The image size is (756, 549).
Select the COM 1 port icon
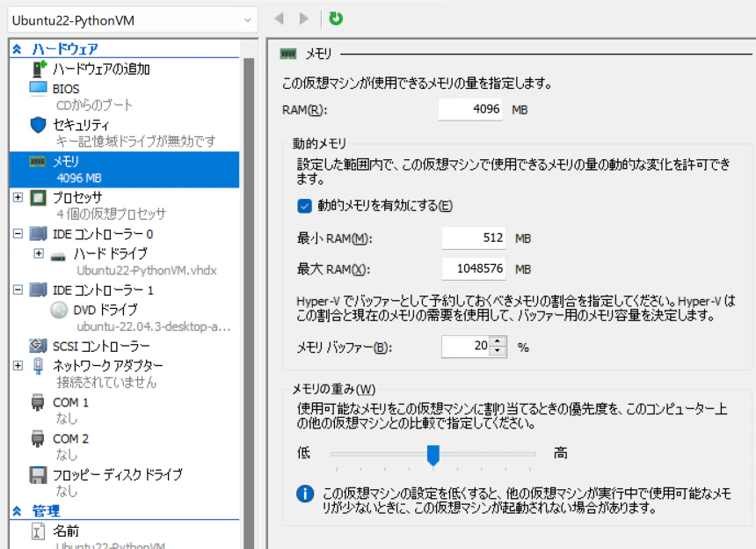[x=38, y=402]
